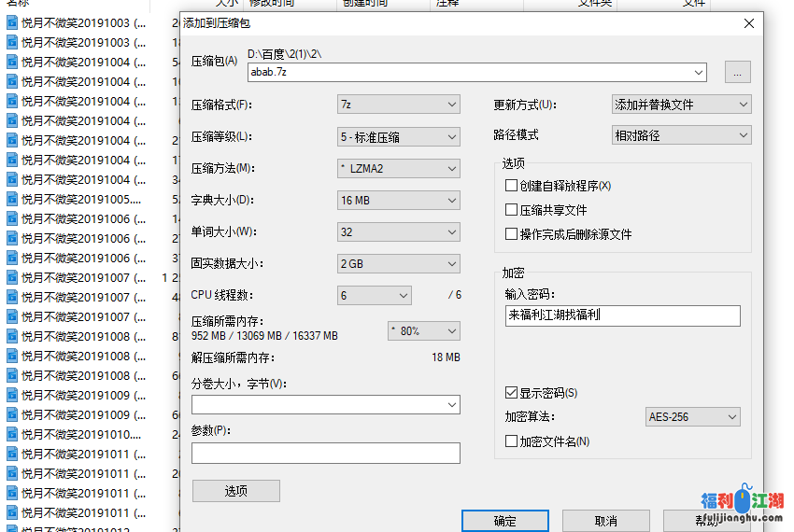The height and width of the screenshot is (532, 794).
Task: Click the 参数 parameters text field
Action: click(325, 453)
